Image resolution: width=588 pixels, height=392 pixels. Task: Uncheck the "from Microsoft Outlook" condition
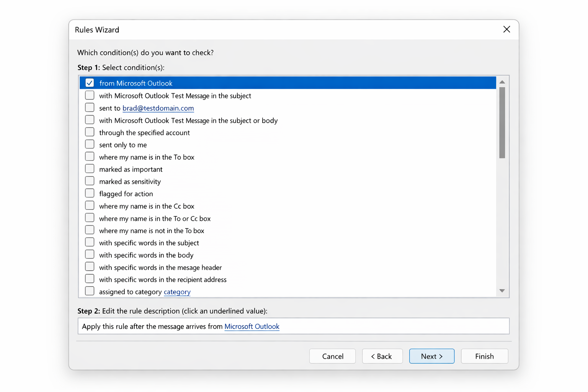coord(89,82)
